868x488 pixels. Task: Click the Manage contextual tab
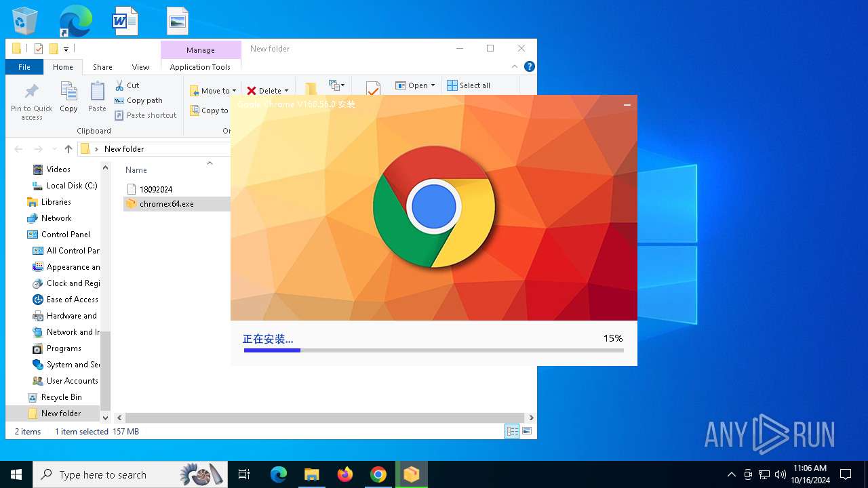pos(201,50)
